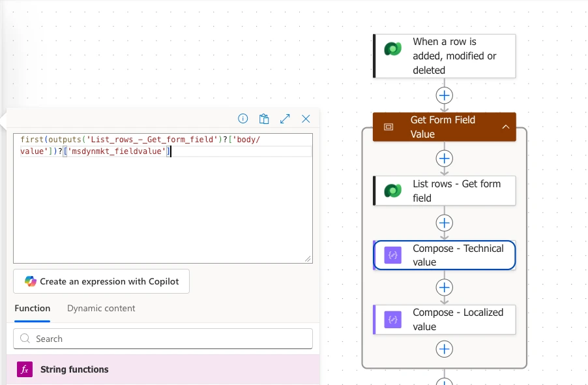Open List rows - Get form field action
The image size is (588, 385).
(445, 191)
